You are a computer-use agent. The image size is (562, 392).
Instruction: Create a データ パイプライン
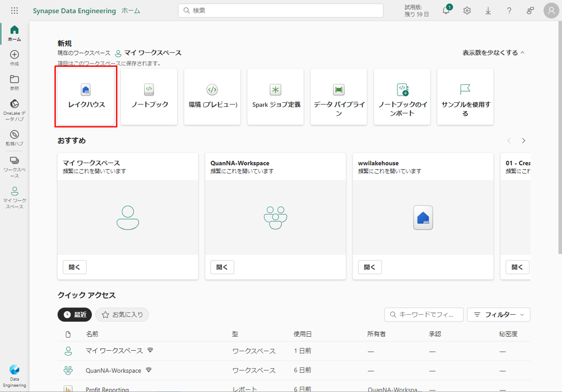pyautogui.click(x=338, y=97)
